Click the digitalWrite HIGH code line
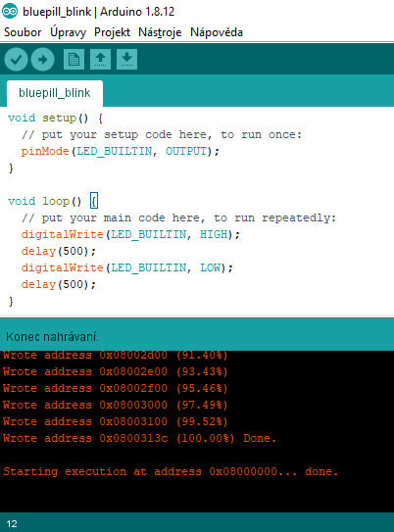 (x=130, y=234)
